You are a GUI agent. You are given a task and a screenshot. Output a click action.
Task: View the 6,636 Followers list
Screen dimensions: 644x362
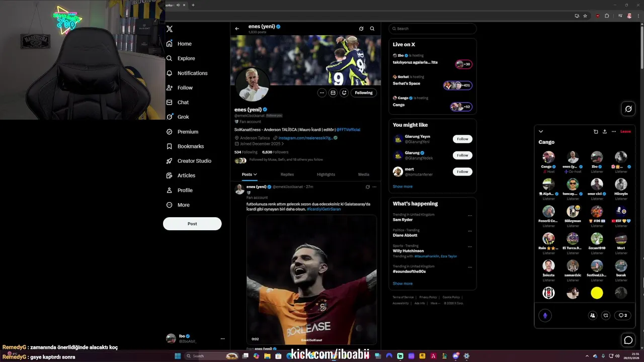pos(275,152)
